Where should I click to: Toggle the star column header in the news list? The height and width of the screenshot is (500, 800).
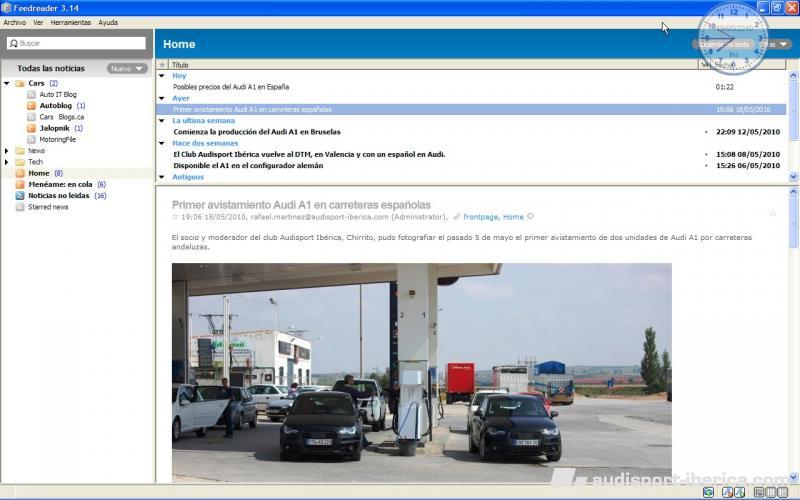pyautogui.click(x=162, y=65)
